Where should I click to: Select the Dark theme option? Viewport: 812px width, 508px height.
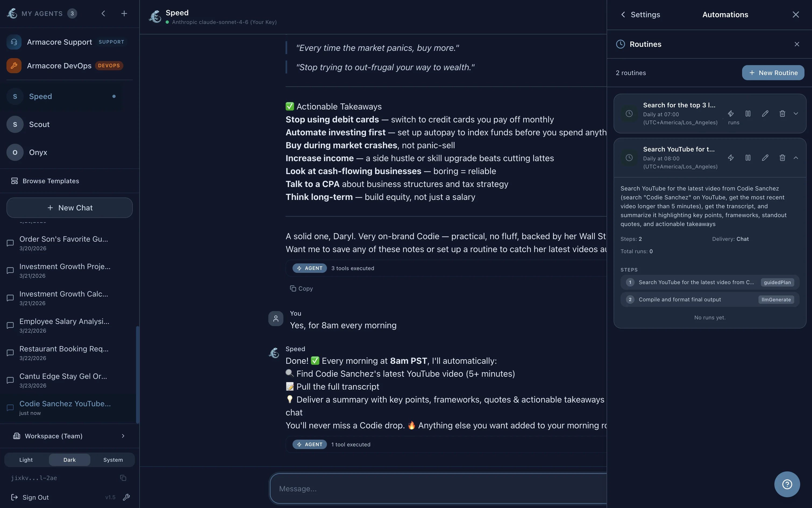pos(69,460)
